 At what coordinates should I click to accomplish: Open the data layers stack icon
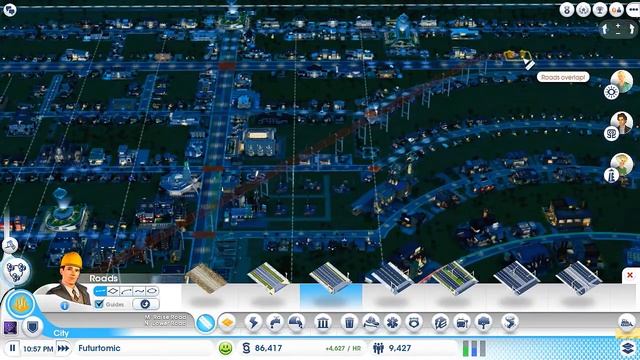(629, 348)
